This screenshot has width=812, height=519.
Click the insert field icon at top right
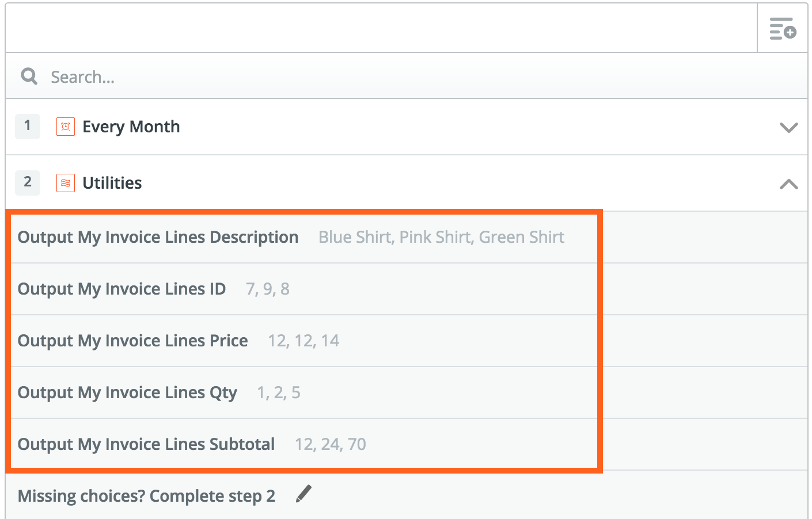click(x=783, y=28)
